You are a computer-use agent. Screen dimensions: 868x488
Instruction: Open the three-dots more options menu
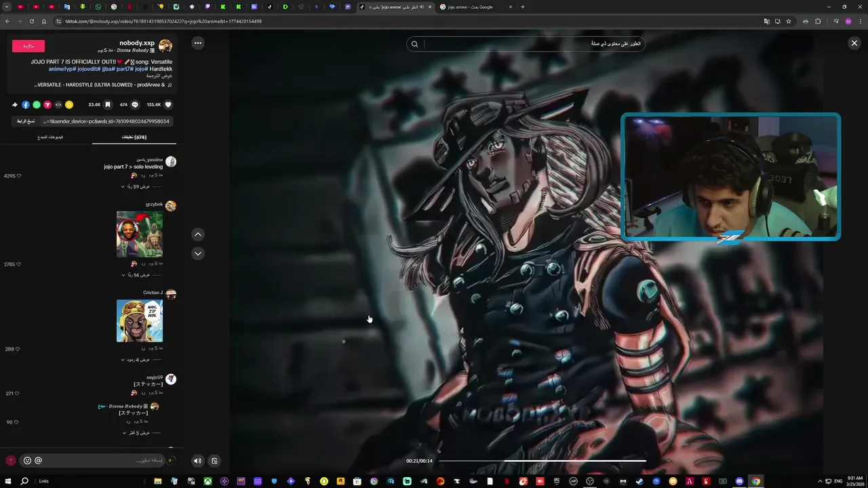tap(197, 43)
